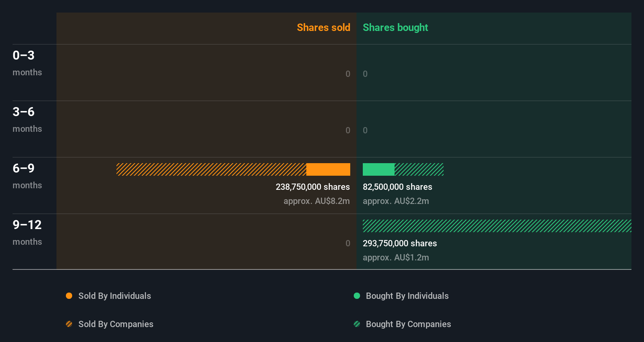Click the solid green bought-by-individuals bar segment
The width and height of the screenshot is (644, 342).
(x=378, y=169)
